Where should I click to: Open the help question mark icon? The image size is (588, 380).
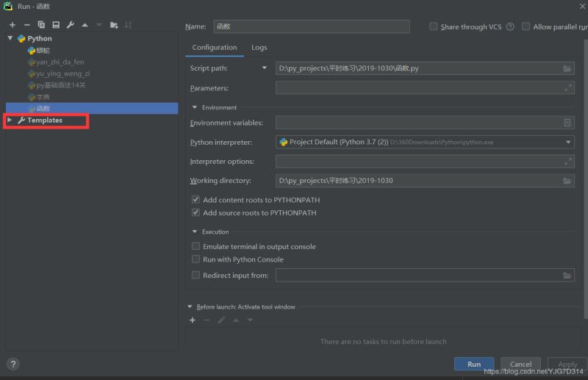click(12, 364)
